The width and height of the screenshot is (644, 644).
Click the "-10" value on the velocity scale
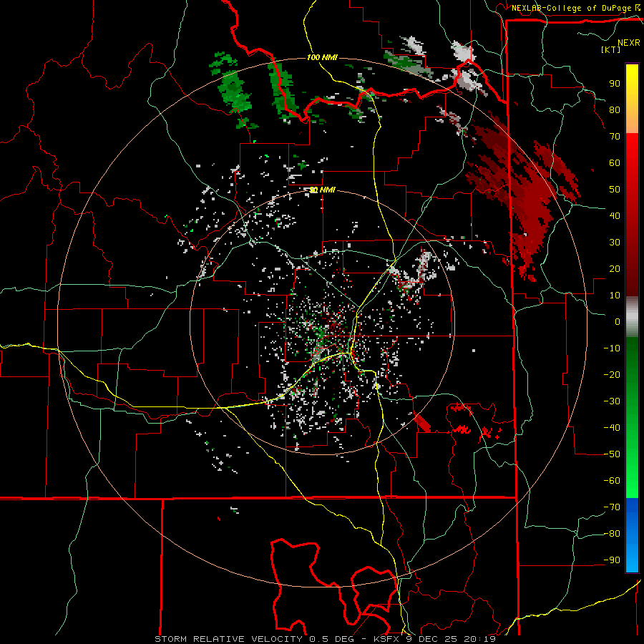click(x=612, y=348)
